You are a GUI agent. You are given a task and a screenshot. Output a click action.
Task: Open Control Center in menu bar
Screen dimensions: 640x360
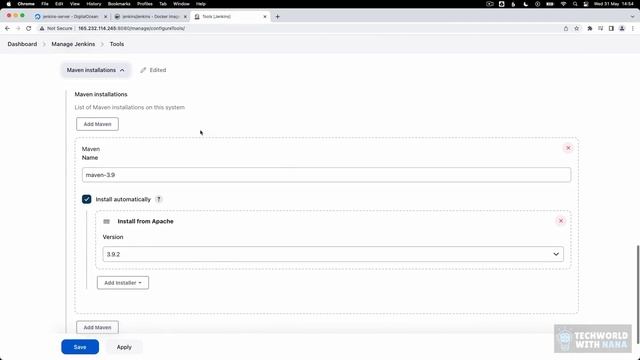[586, 4]
